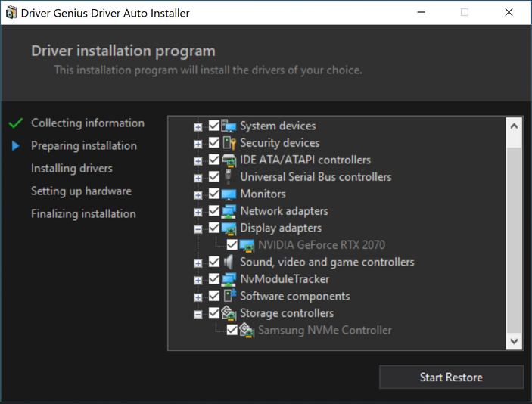Screen dimensions: 532x404
Task: Click the System devices category icon
Action: coord(229,126)
